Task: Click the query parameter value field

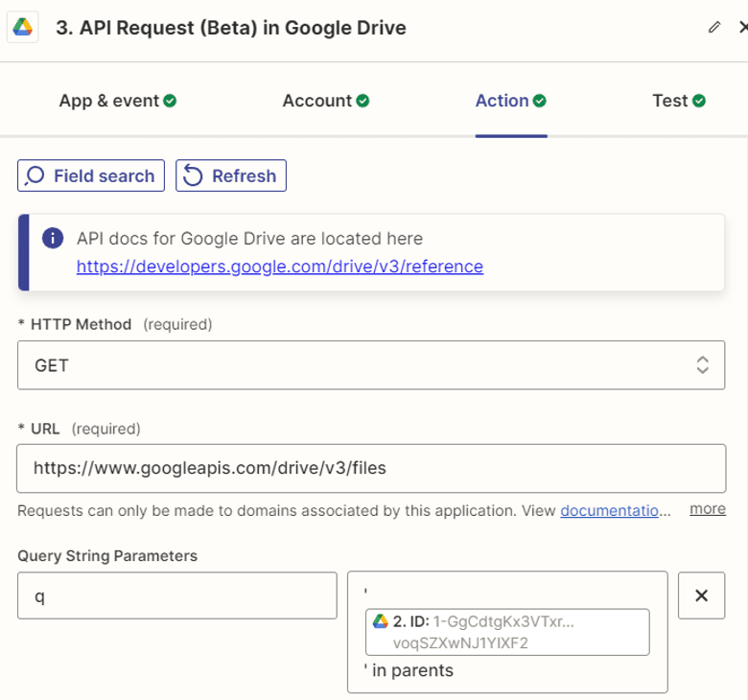Action: 507,632
